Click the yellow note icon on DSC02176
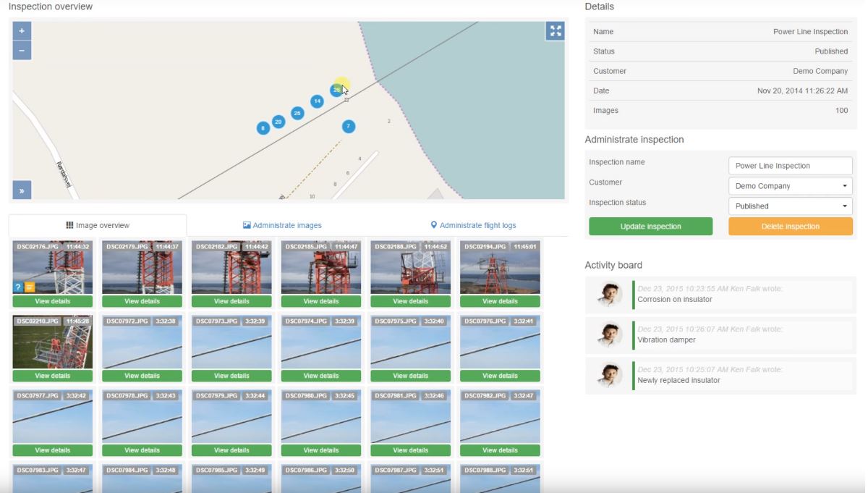 point(30,287)
